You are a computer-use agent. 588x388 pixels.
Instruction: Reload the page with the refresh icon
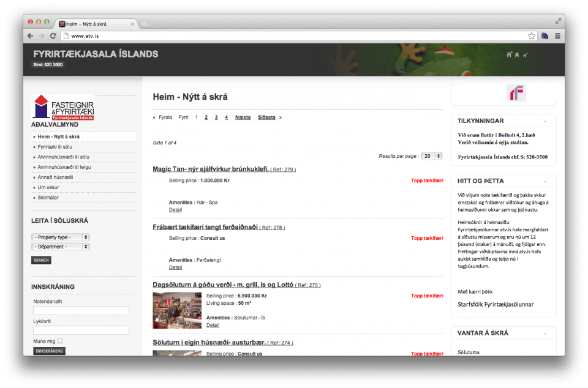[x=55, y=36]
